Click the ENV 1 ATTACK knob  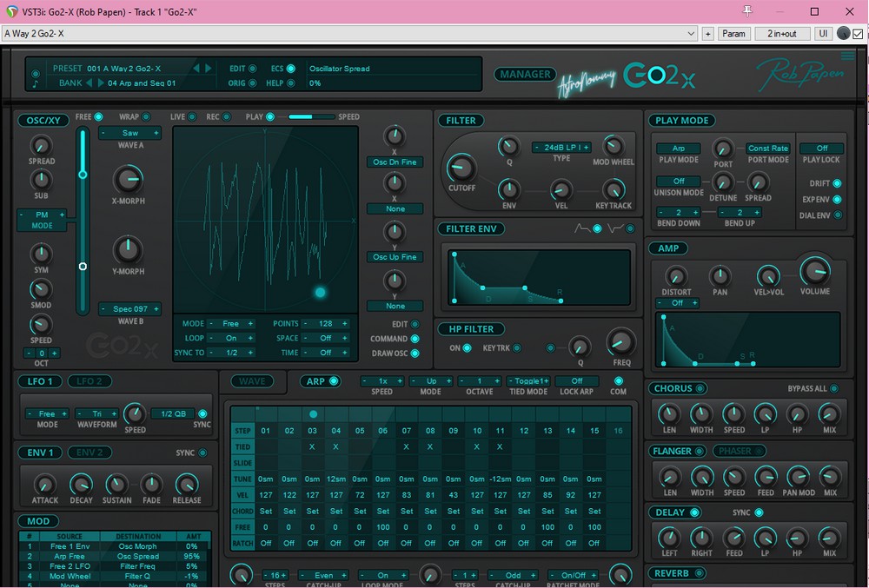point(44,484)
